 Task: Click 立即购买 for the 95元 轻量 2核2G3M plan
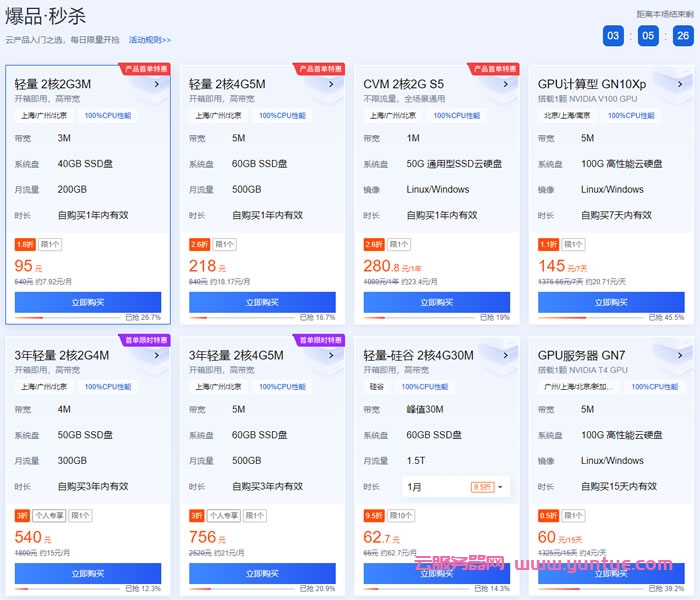point(88,302)
